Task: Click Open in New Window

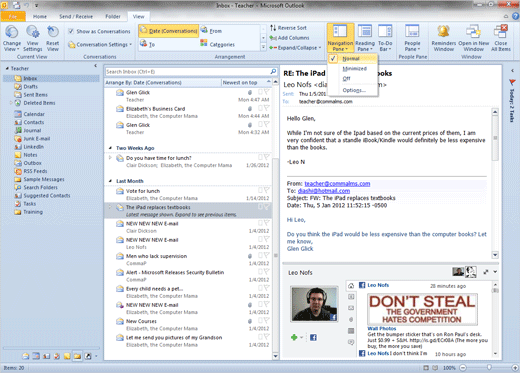Action: pyautogui.click(x=473, y=38)
